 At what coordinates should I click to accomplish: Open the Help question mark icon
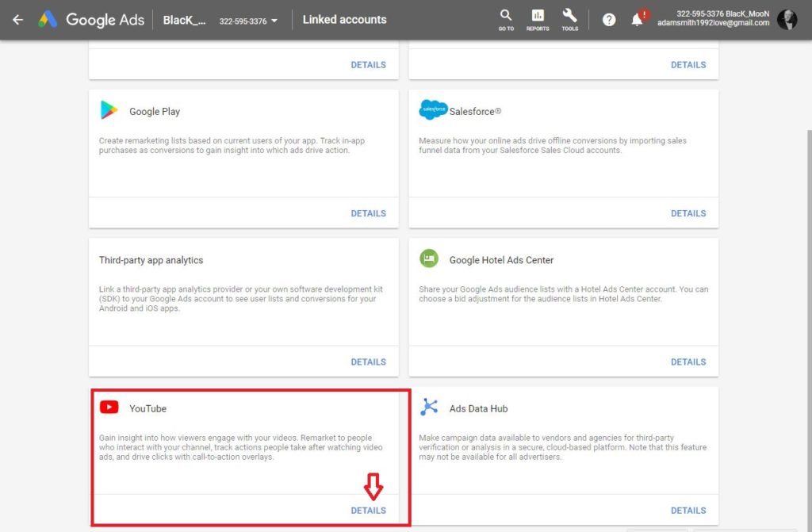point(609,20)
